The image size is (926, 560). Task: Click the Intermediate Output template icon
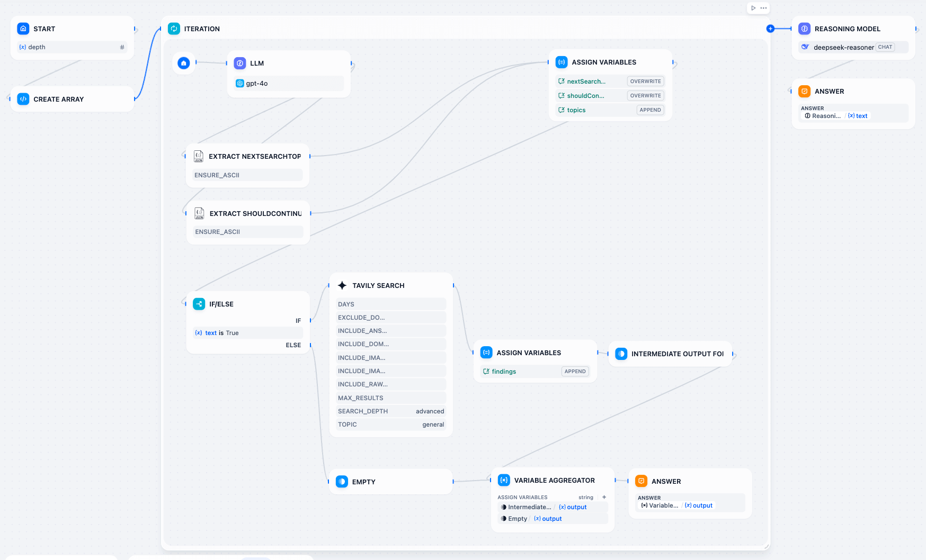tap(621, 354)
